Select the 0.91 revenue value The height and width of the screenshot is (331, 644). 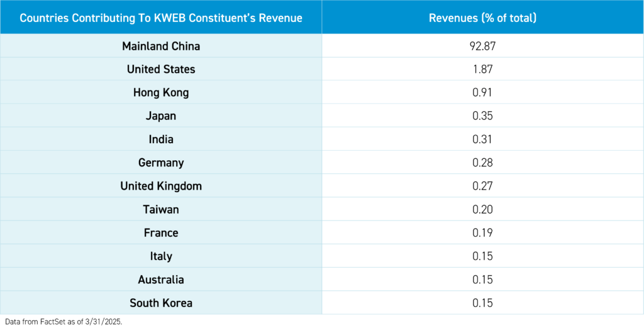point(482,93)
